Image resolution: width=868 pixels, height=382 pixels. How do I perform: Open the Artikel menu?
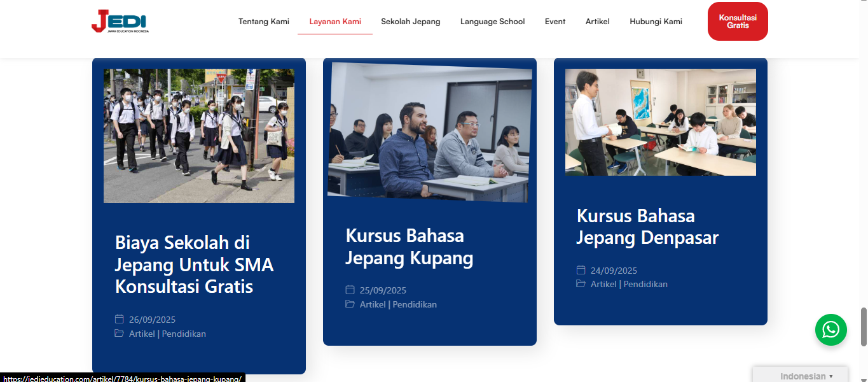pos(597,21)
